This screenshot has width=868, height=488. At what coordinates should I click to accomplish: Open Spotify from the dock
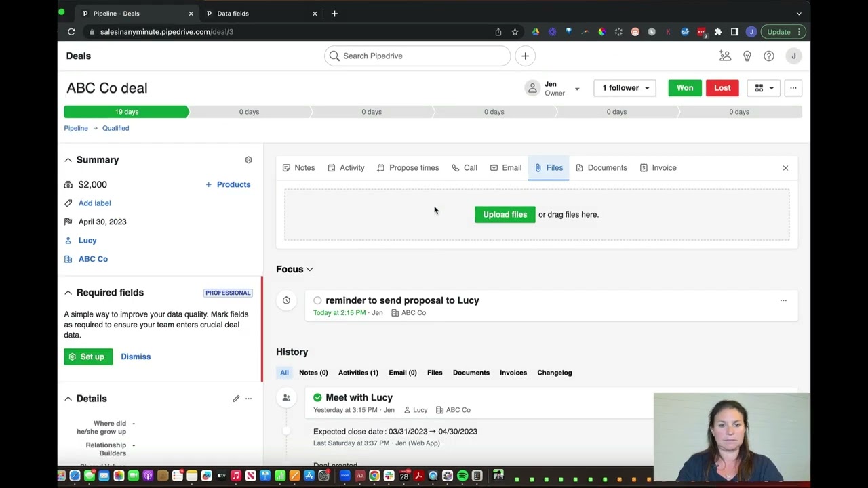(462, 476)
